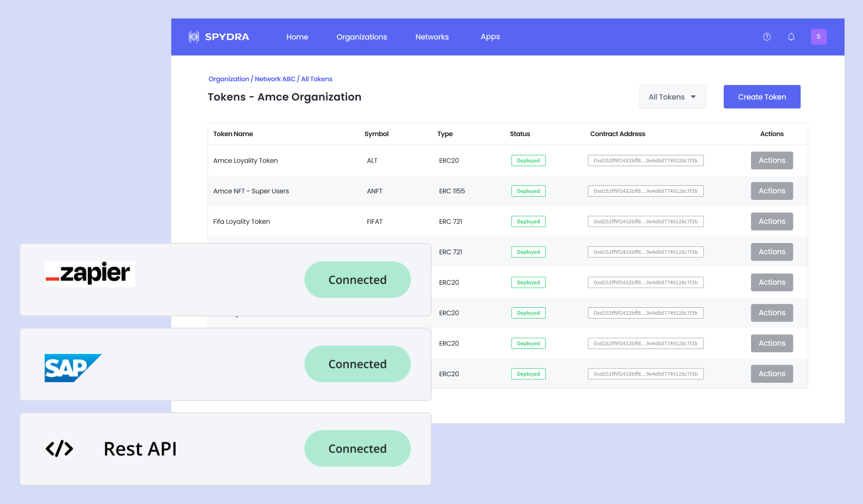Expand the All Tokens filter dropdown
Screen dimensions: 863x504
click(x=672, y=97)
